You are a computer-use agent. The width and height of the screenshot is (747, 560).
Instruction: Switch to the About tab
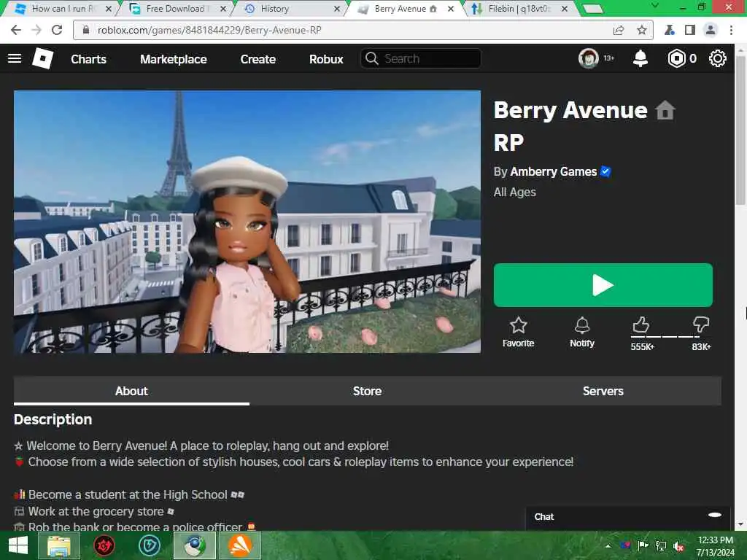click(x=131, y=391)
